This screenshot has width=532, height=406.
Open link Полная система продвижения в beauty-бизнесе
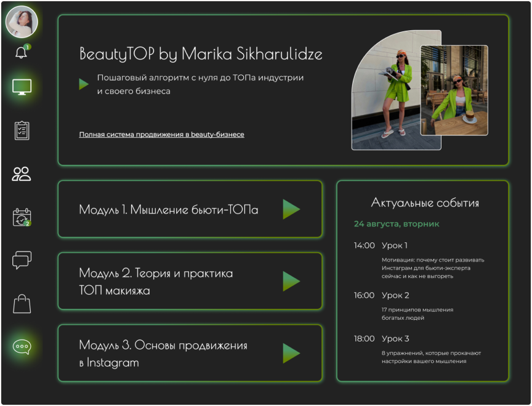coord(161,135)
